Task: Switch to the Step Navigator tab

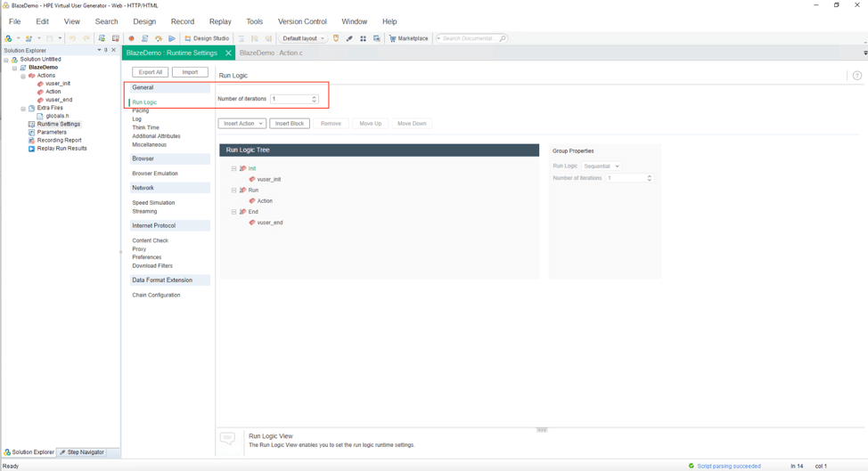Action: pos(82,452)
